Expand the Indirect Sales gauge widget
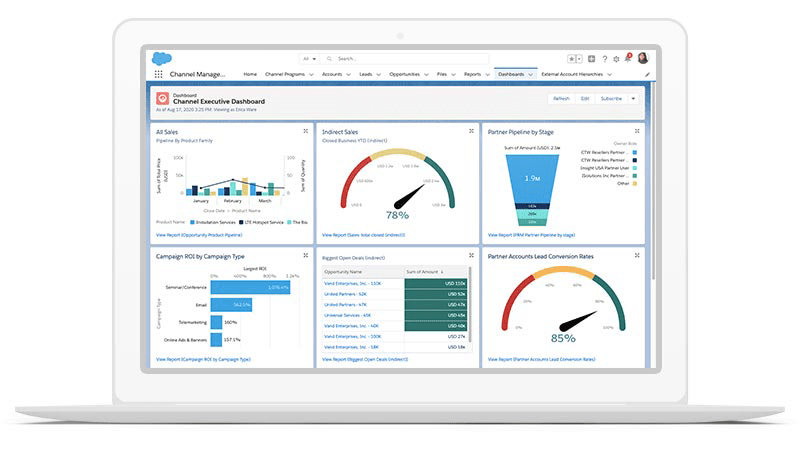Image resolution: width=800 pixels, height=450 pixels. (471, 131)
